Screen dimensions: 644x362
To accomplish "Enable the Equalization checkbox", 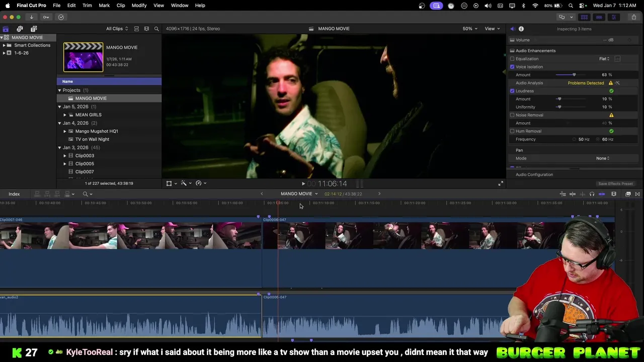I will pyautogui.click(x=512, y=59).
